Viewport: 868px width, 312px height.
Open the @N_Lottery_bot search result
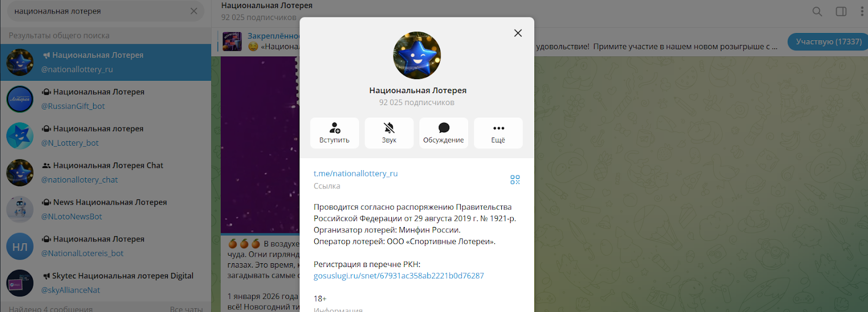106,136
